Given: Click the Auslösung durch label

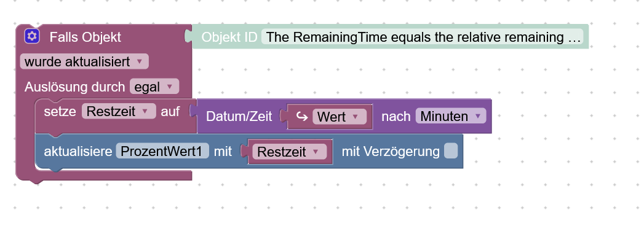Looking at the screenshot, I should (75, 87).
